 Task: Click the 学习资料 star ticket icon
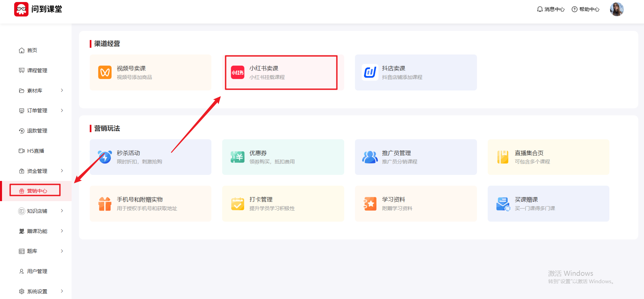pyautogui.click(x=370, y=203)
